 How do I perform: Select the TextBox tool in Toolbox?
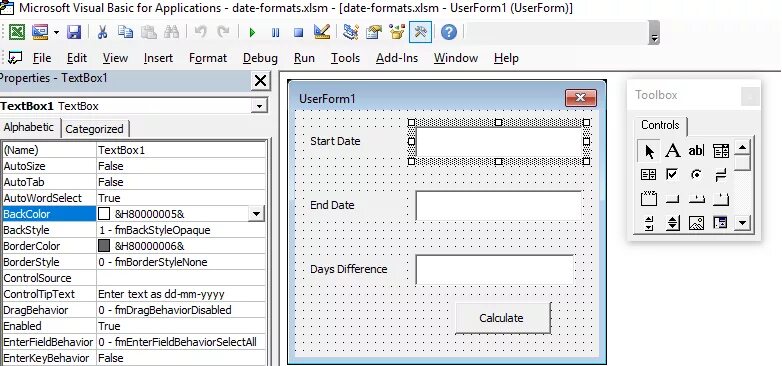[x=696, y=150]
